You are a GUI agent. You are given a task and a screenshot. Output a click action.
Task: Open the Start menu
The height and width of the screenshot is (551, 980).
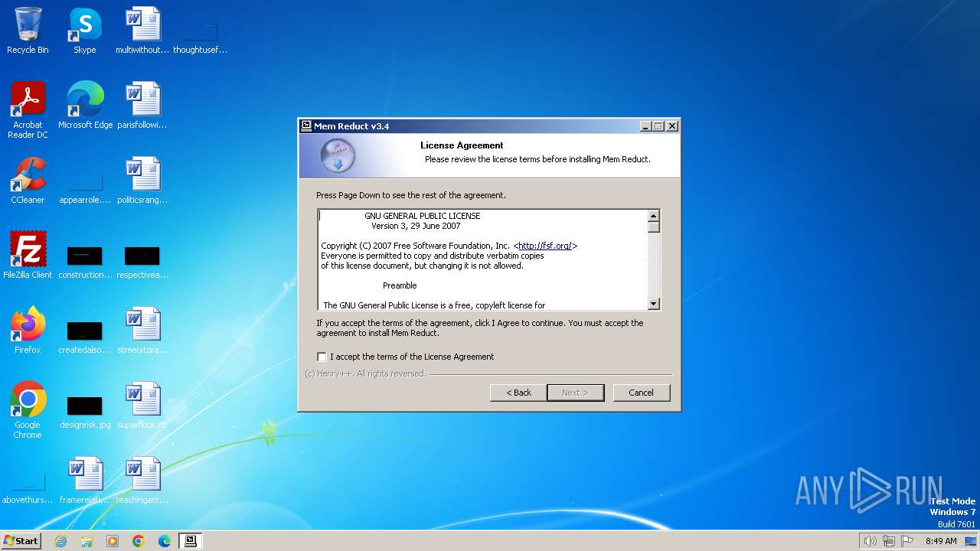coord(21,541)
